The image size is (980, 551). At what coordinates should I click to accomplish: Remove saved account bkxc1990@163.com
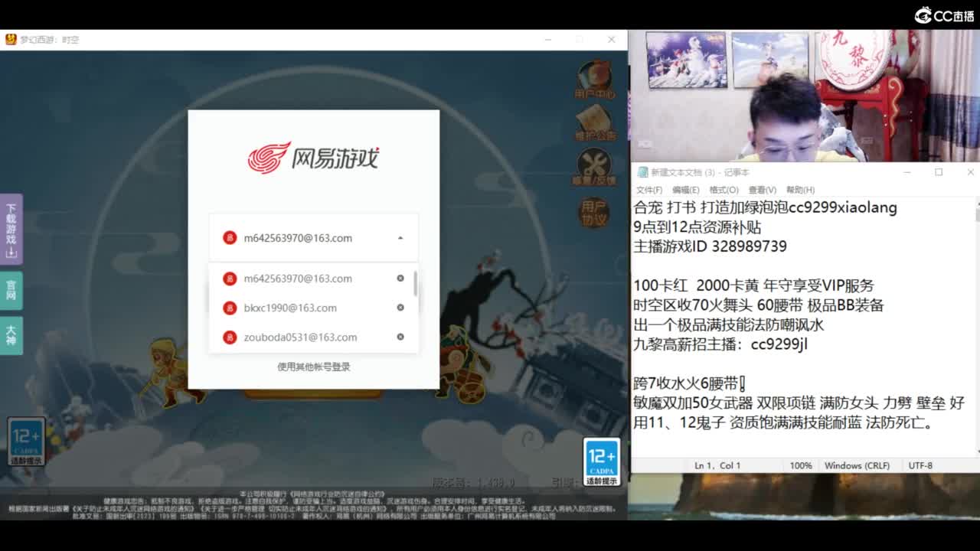pyautogui.click(x=400, y=308)
